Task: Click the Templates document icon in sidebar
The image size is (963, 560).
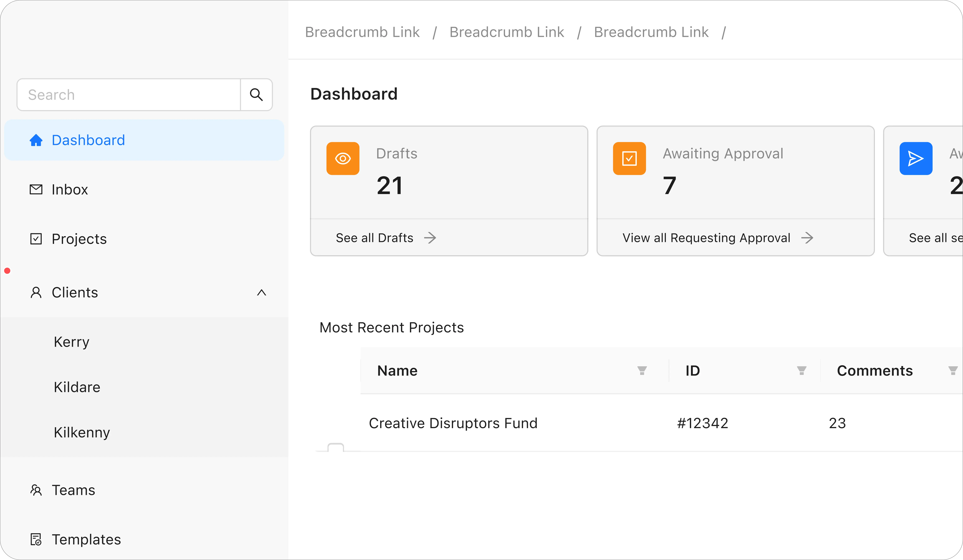Action: [x=36, y=539]
